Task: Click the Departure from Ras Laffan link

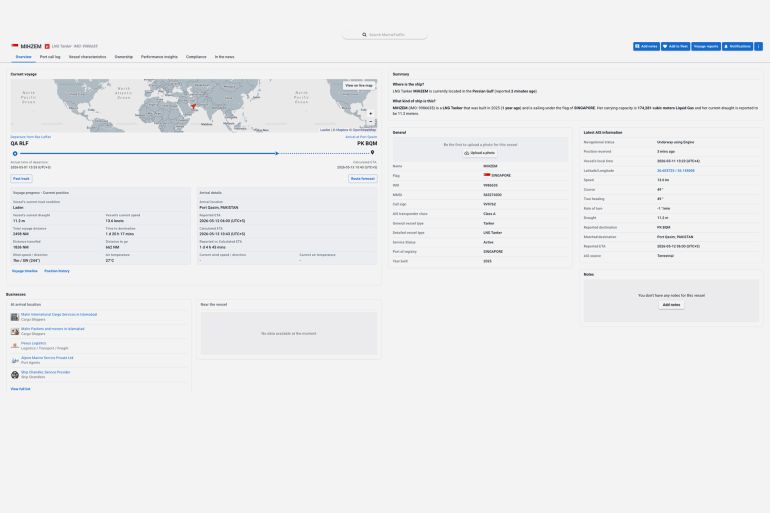Action: (x=30, y=137)
